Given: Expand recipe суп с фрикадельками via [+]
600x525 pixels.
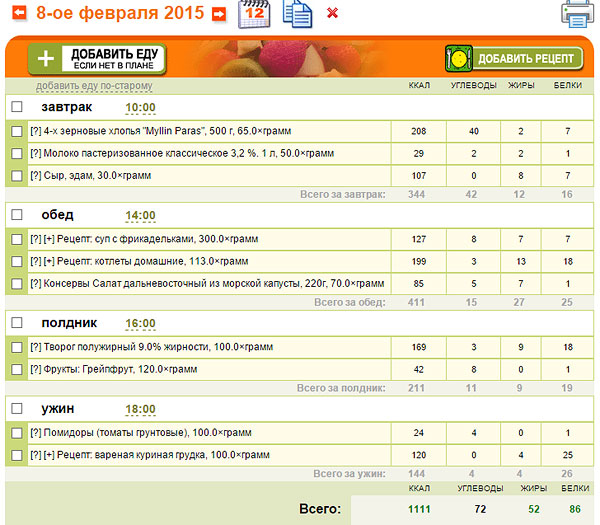Looking at the screenshot, I should point(49,239).
